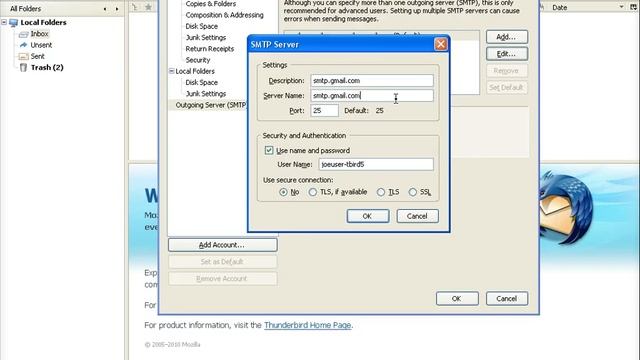Collapse Local Folders in settings tree
Screen dimensions: 640x360
(x=171, y=71)
